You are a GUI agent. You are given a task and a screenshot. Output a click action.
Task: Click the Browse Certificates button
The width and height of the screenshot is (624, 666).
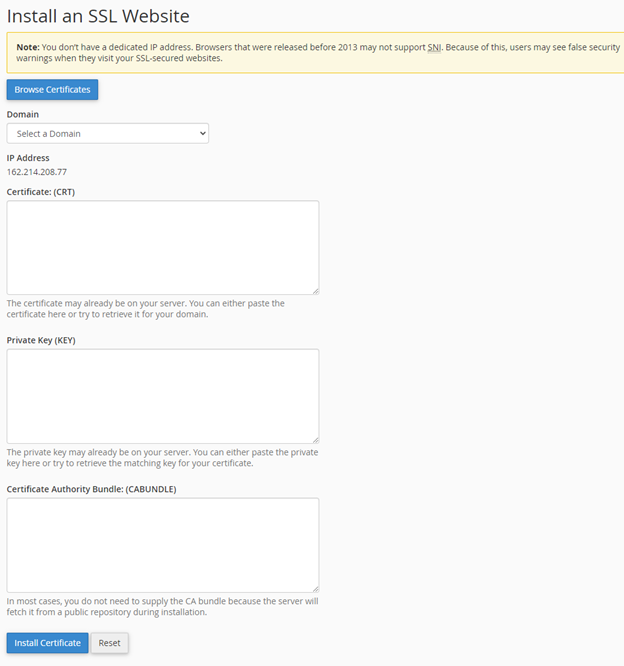click(x=52, y=90)
